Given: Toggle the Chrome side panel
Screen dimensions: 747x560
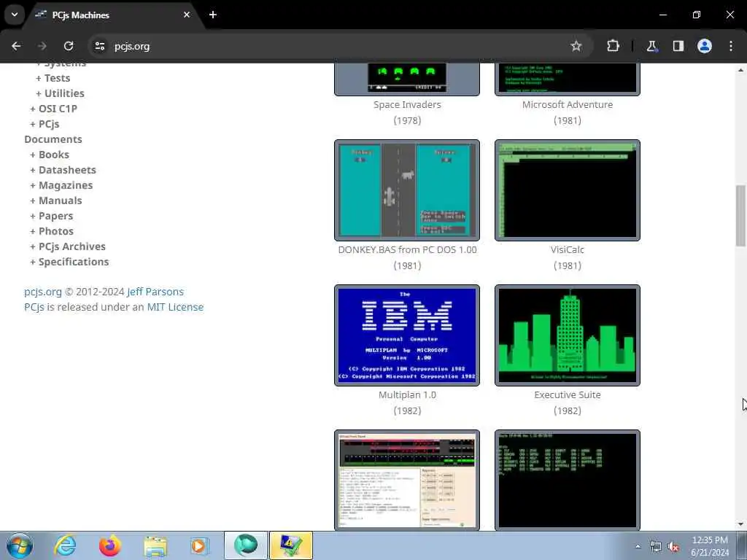Looking at the screenshot, I should (x=678, y=46).
